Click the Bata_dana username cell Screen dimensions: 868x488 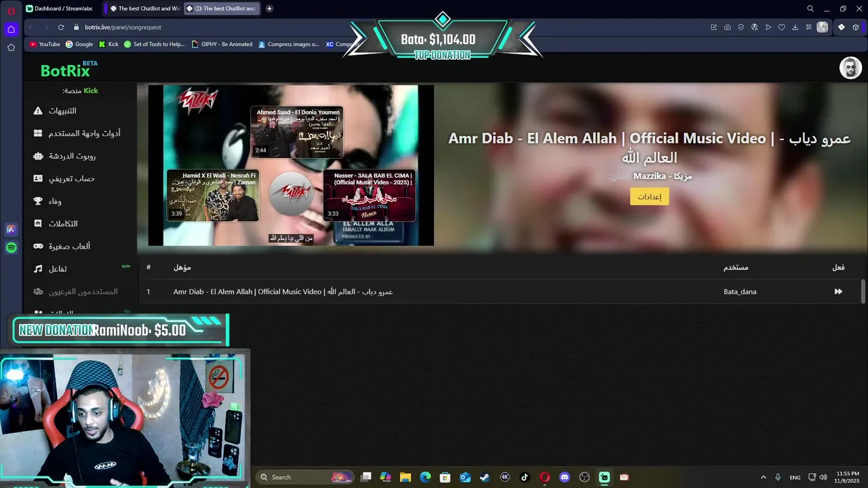740,291
